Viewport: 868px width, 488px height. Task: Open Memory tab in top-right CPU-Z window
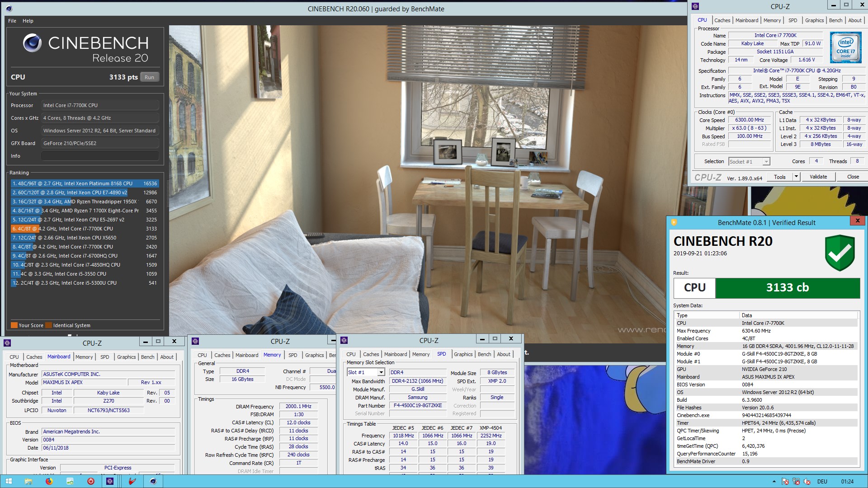(772, 20)
